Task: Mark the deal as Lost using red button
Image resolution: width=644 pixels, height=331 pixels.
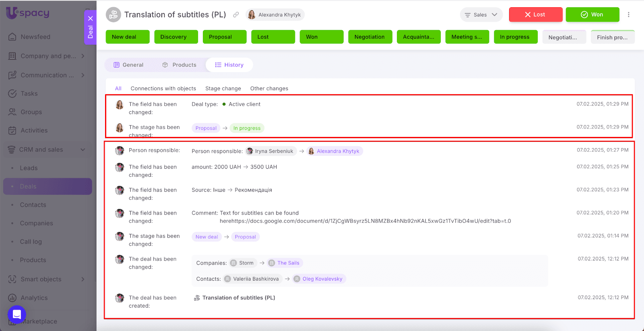Action: pyautogui.click(x=535, y=14)
